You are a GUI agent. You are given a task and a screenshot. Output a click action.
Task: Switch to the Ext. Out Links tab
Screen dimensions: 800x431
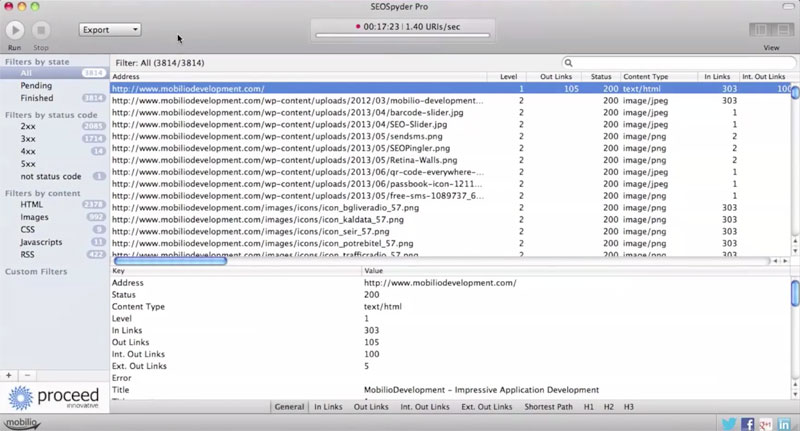pos(487,407)
